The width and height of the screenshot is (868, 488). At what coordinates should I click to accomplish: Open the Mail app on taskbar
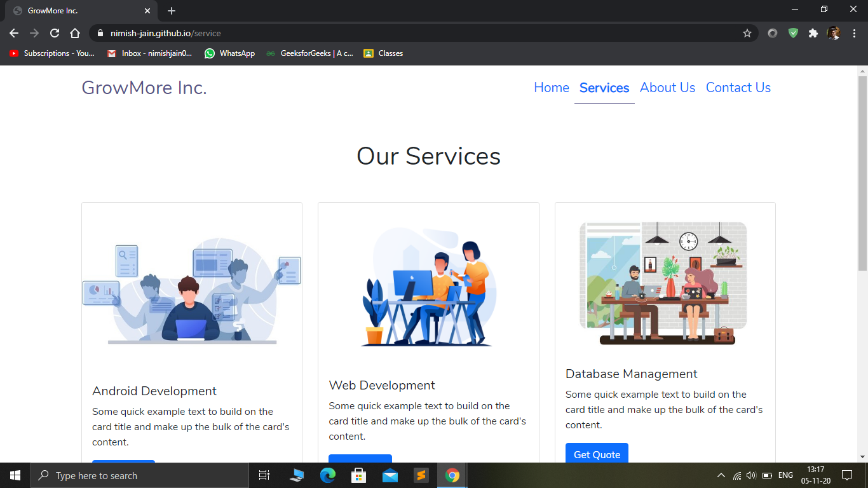(390, 475)
